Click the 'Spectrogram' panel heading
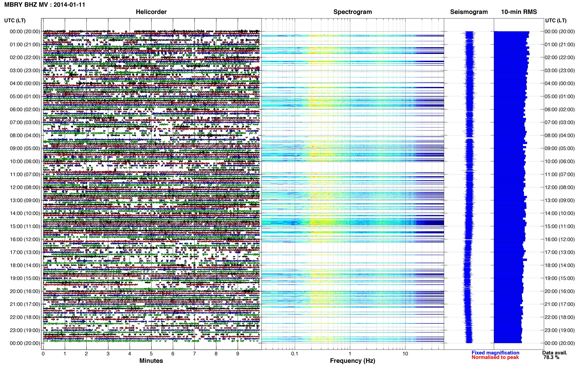Image resolution: width=588 pixels, height=368 pixels. point(352,12)
